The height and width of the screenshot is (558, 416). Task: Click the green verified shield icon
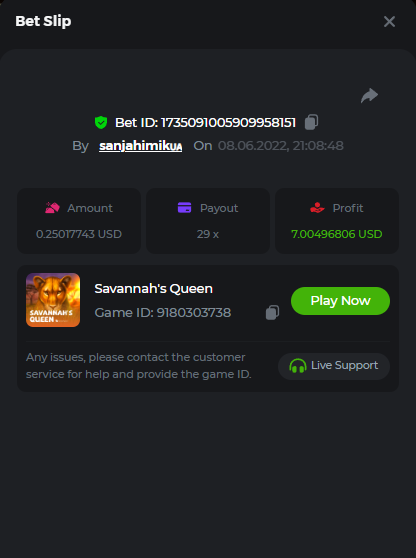pos(101,122)
